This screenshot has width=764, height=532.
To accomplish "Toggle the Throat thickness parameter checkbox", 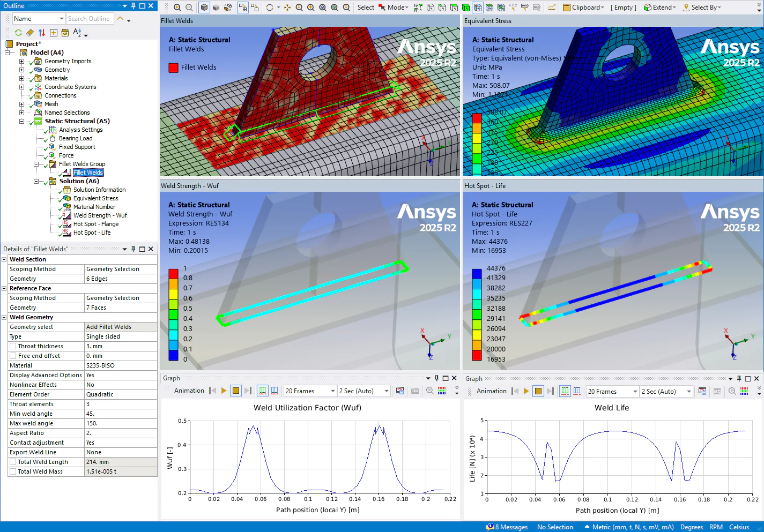I will [13, 346].
